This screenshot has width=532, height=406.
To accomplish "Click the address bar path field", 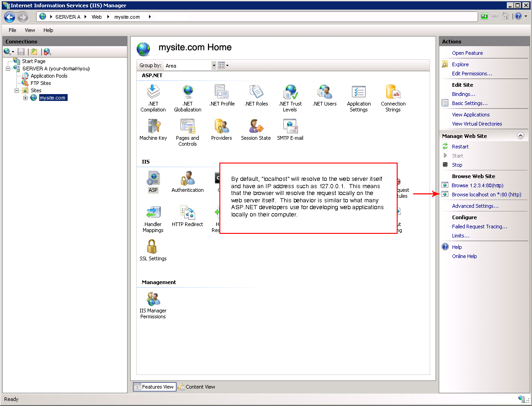I will click(257, 16).
